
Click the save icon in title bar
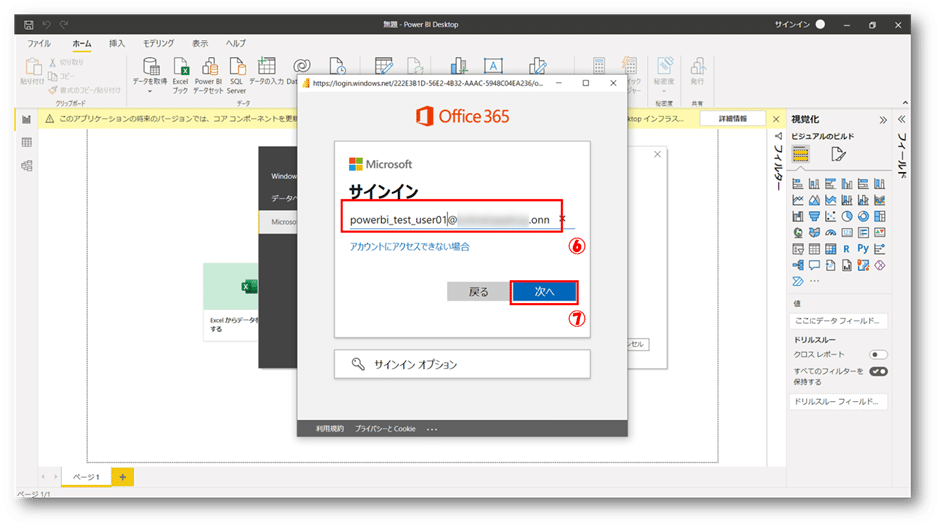click(28, 25)
